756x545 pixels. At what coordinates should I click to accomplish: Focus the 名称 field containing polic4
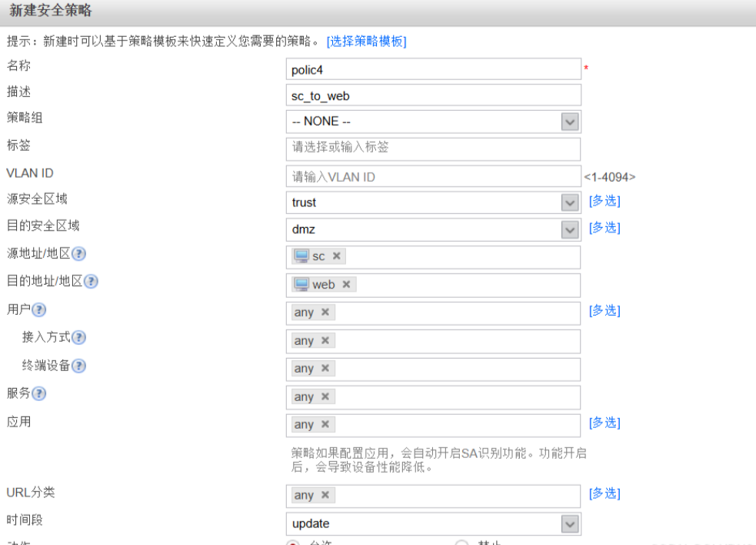pyautogui.click(x=434, y=69)
